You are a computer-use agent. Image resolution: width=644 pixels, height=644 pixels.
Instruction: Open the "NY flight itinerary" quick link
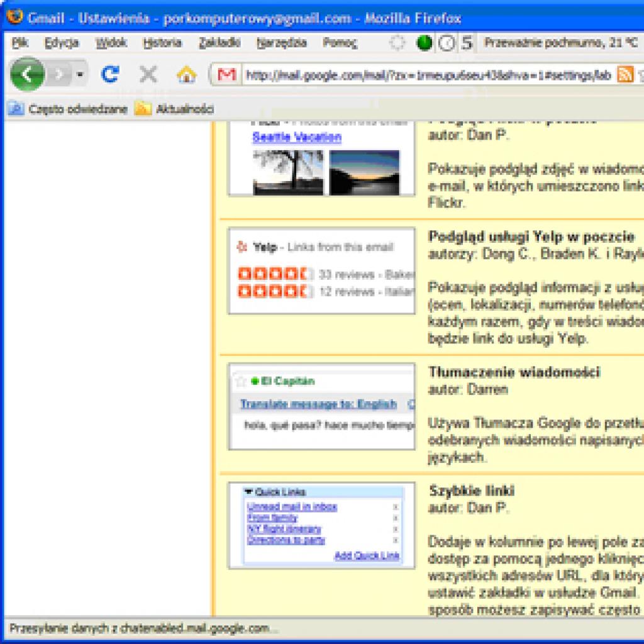pos(284,529)
